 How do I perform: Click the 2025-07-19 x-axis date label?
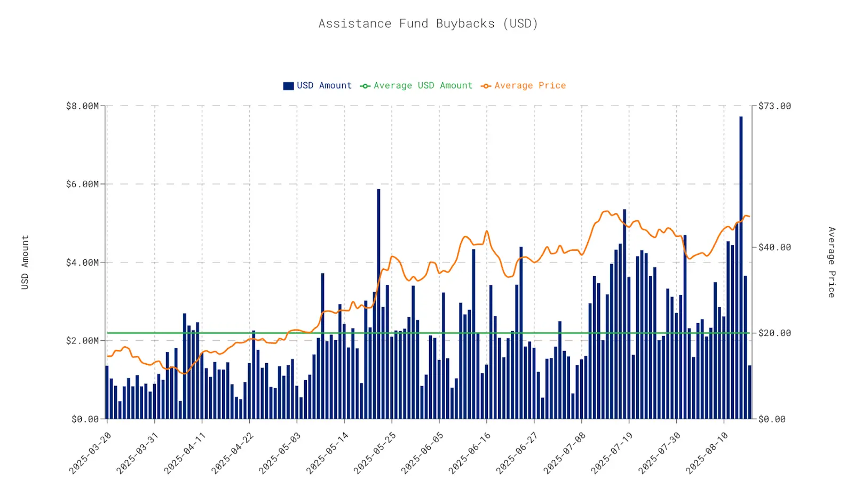(612, 453)
